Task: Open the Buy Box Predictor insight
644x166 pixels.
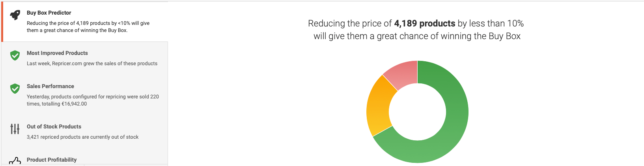Action: click(x=85, y=22)
